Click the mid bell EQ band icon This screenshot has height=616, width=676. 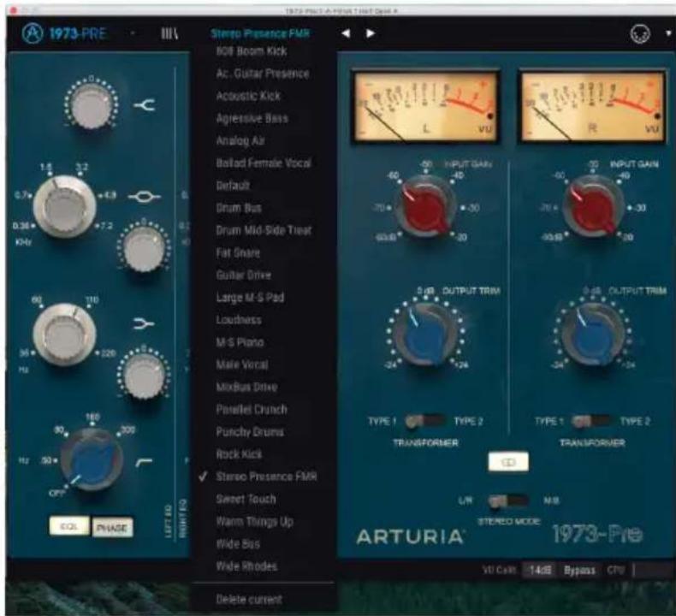tap(145, 197)
